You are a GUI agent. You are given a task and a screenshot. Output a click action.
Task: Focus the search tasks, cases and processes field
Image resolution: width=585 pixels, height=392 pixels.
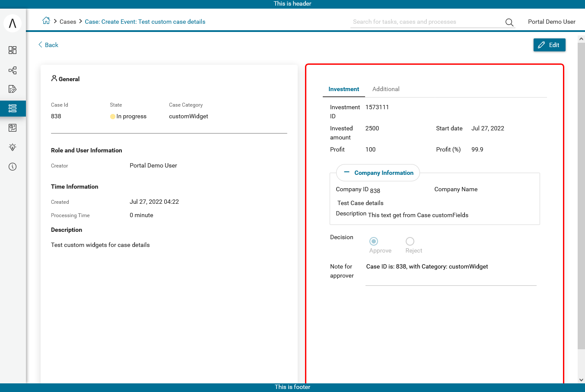coord(427,22)
